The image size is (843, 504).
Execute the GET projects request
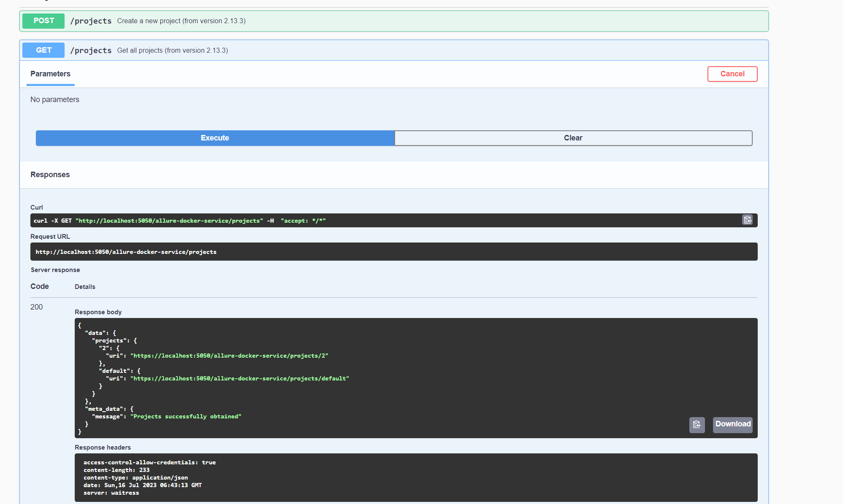(x=215, y=138)
